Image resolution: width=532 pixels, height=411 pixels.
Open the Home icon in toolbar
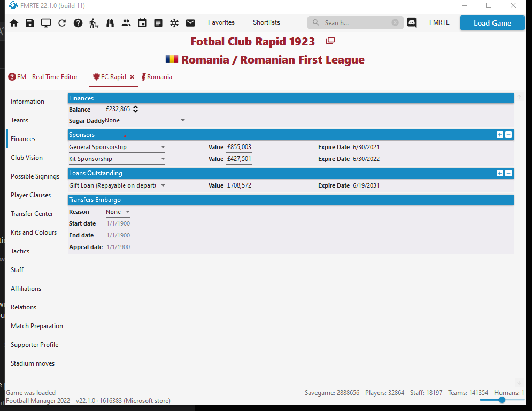tap(14, 23)
